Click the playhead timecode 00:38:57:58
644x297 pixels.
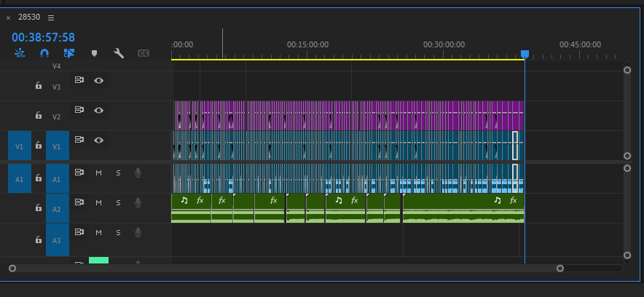[43, 38]
